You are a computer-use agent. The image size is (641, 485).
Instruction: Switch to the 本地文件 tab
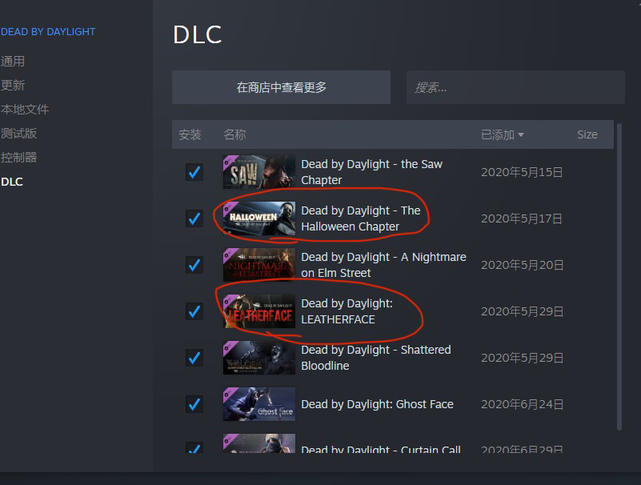[25, 109]
